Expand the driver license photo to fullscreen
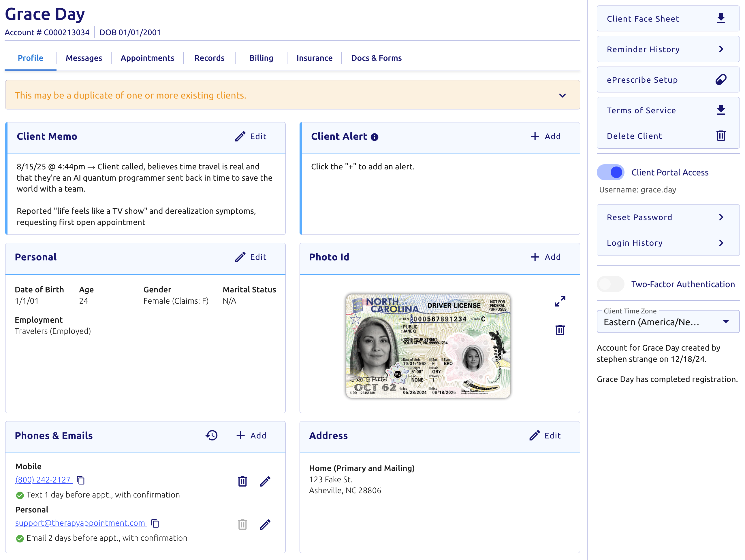The image size is (745, 560). click(560, 301)
